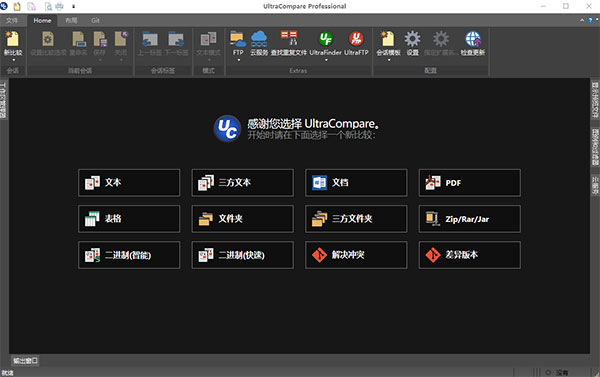Screen dimensions: 600x377
Task: Start a 文本 text comparison
Action: pyautogui.click(x=129, y=183)
